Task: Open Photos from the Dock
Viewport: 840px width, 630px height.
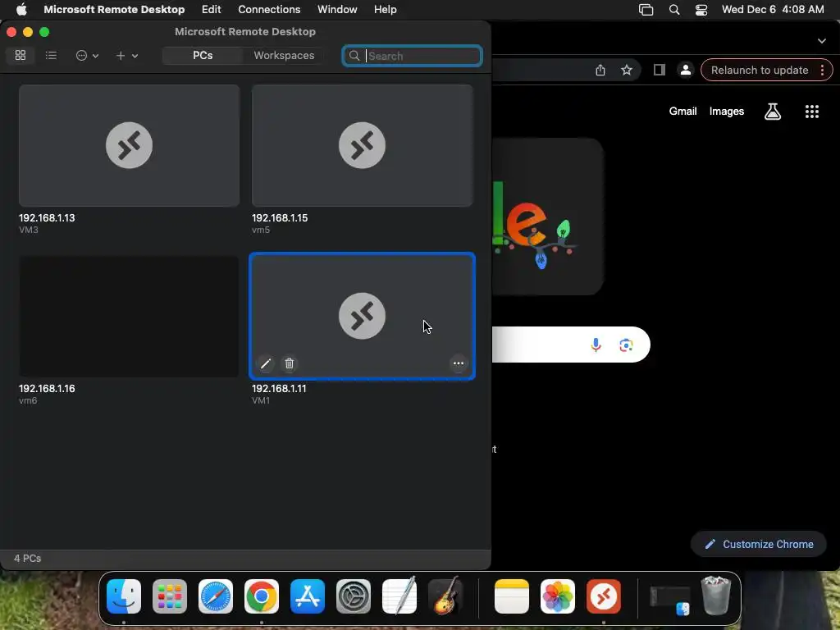Action: (x=557, y=596)
